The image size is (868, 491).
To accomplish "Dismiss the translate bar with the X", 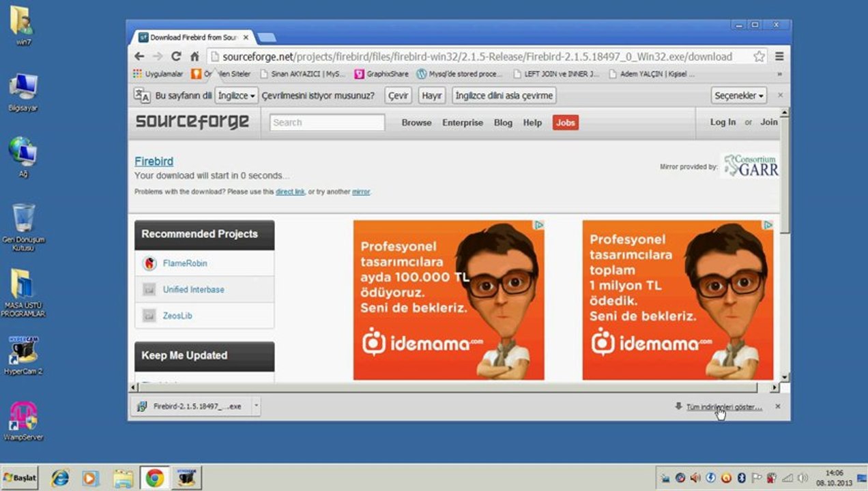I will 780,95.
